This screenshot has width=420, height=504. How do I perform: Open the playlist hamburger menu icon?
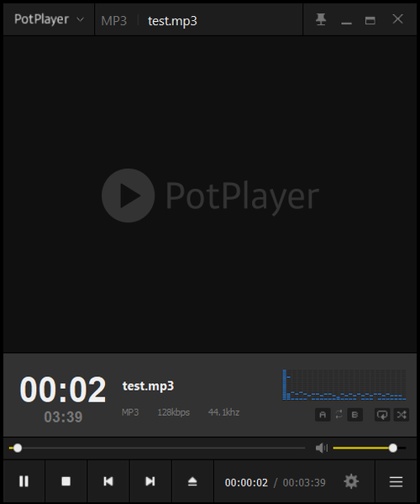pos(396,481)
